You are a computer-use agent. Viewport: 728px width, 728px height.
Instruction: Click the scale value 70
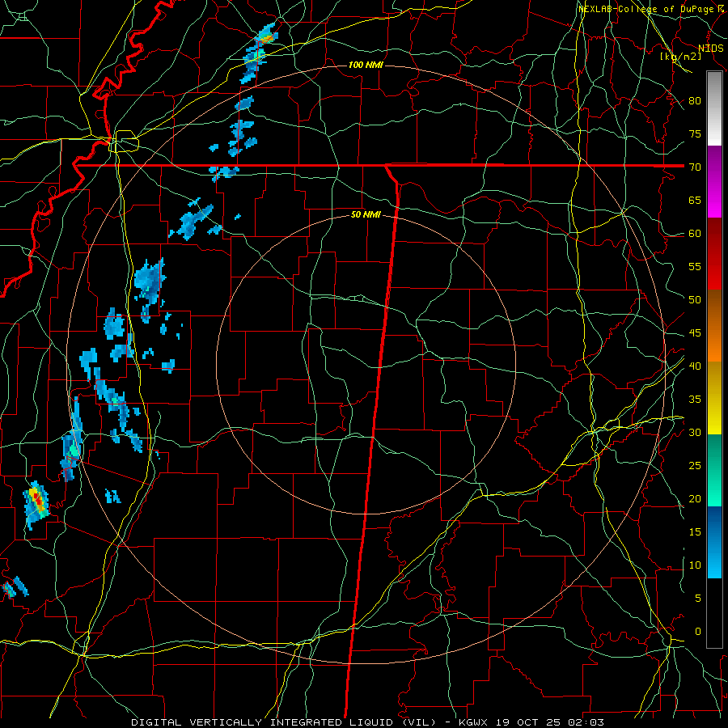pos(695,167)
